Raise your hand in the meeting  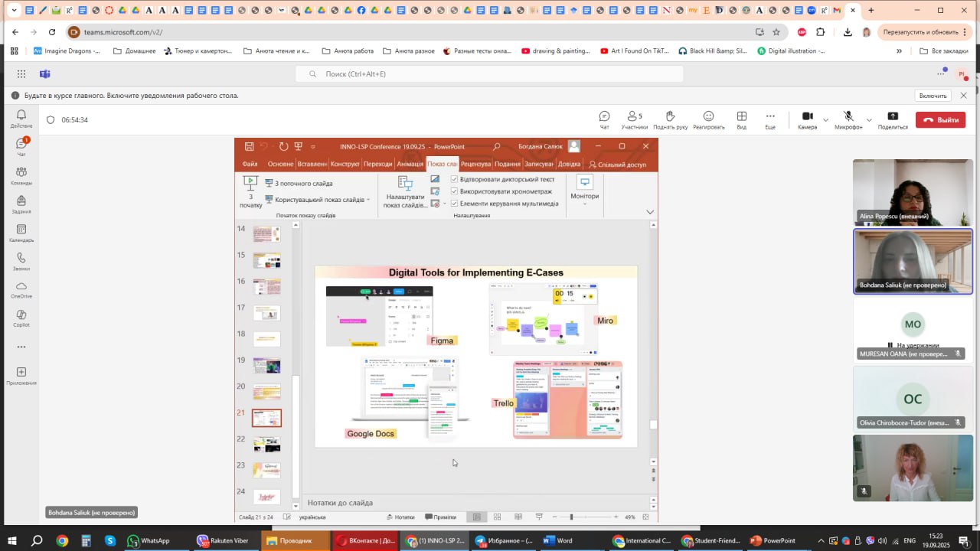(670, 119)
